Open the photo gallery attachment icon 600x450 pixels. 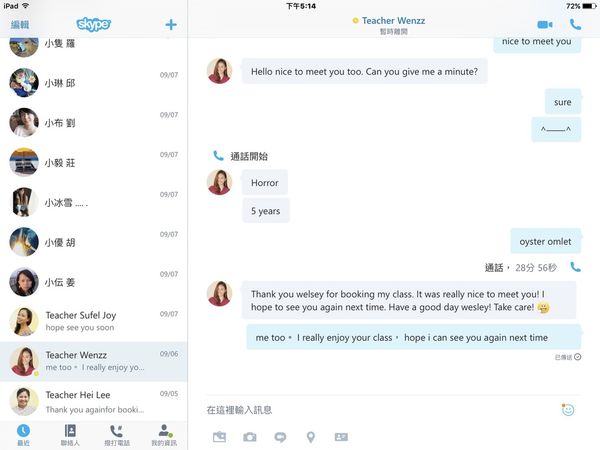219,437
